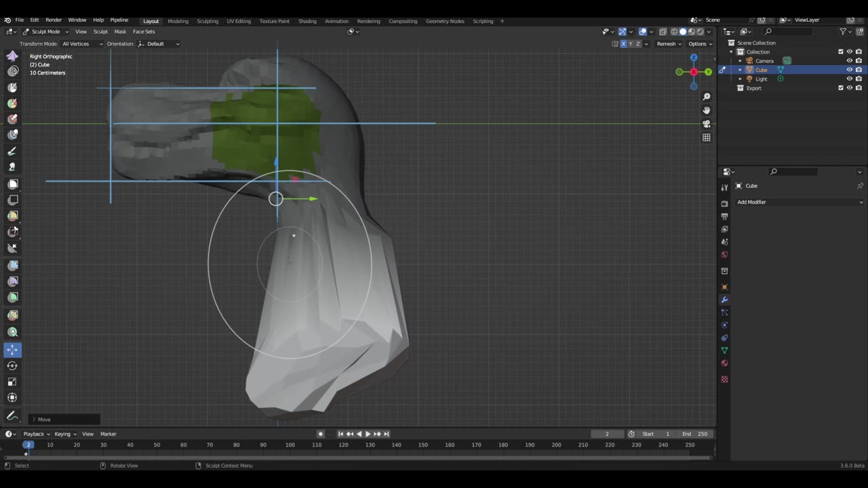Viewport: 868px width, 488px height.
Task: Open the Orientation Default dropdown
Action: tap(159, 44)
